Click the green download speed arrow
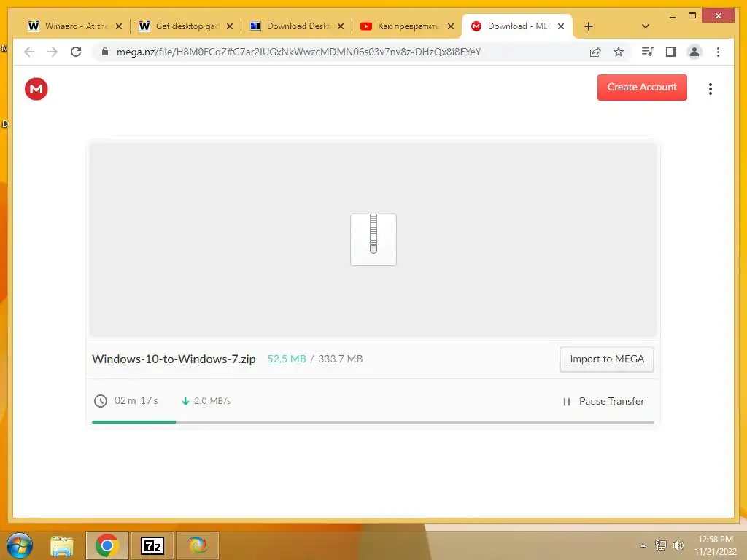The width and height of the screenshot is (747, 560). (185, 401)
